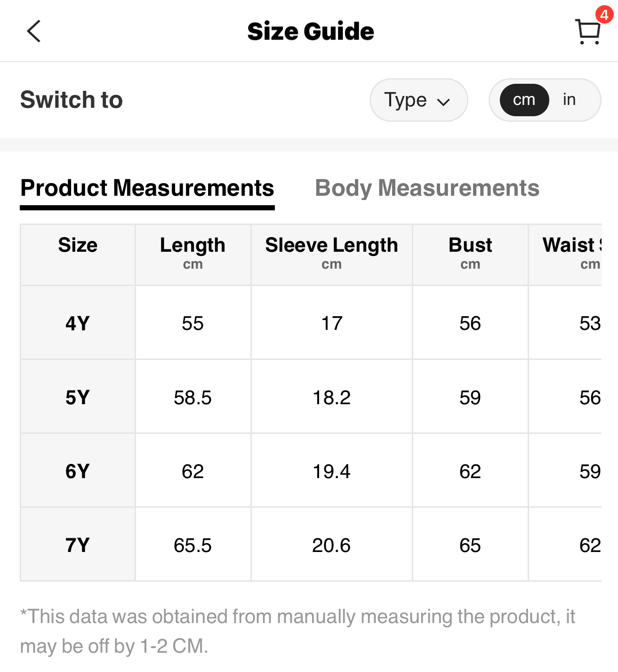Click the Type dropdown chevron arrow
The height and width of the screenshot is (672, 618).
click(x=443, y=102)
